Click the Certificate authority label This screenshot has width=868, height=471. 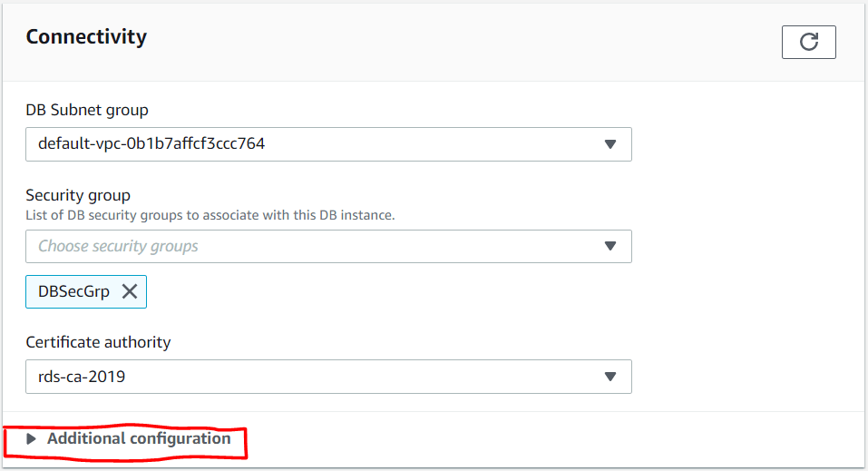pos(98,342)
